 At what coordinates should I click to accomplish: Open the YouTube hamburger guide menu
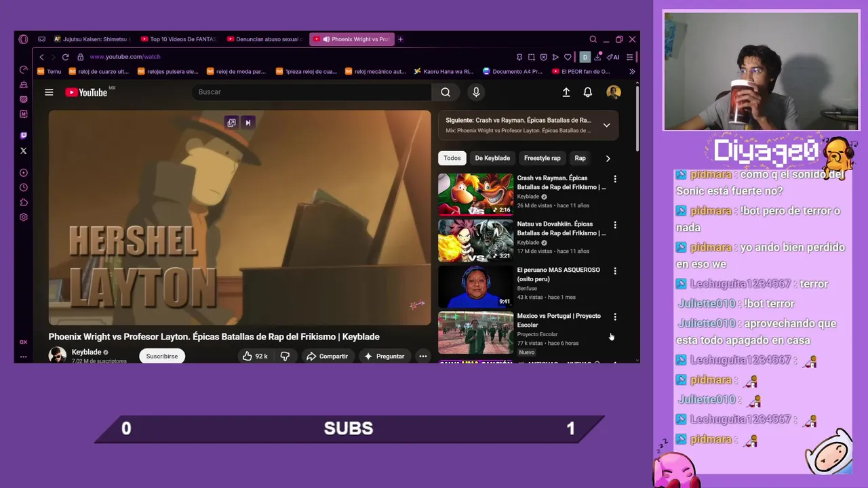point(49,92)
